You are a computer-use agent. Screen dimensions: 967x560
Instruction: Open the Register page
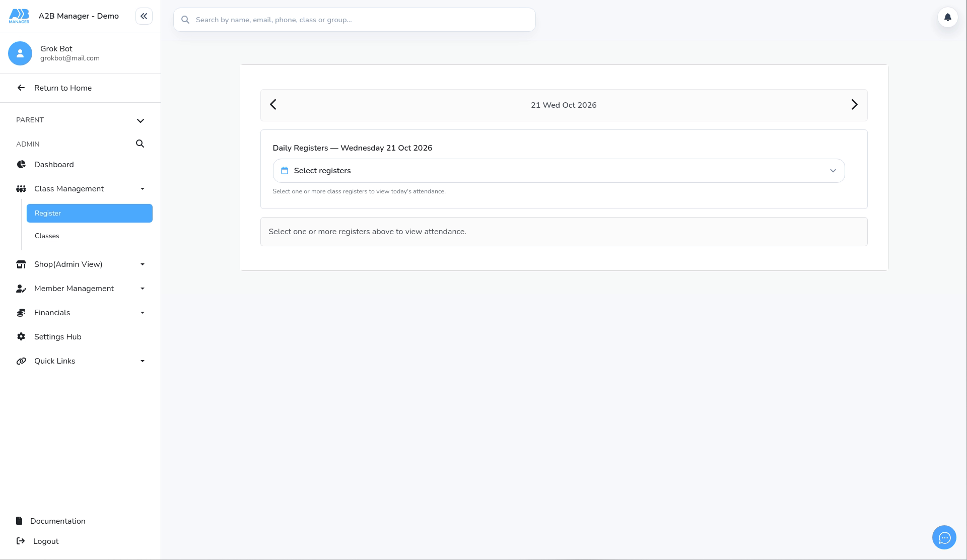tap(90, 213)
